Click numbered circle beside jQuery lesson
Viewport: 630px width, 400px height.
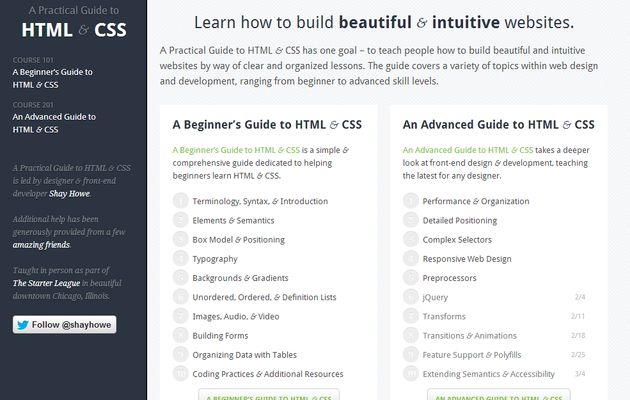coord(411,297)
